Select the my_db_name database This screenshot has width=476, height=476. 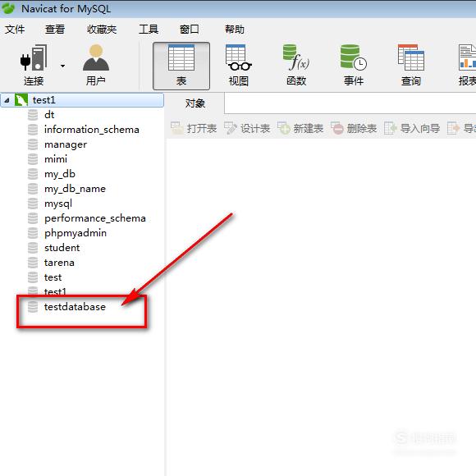tap(75, 189)
